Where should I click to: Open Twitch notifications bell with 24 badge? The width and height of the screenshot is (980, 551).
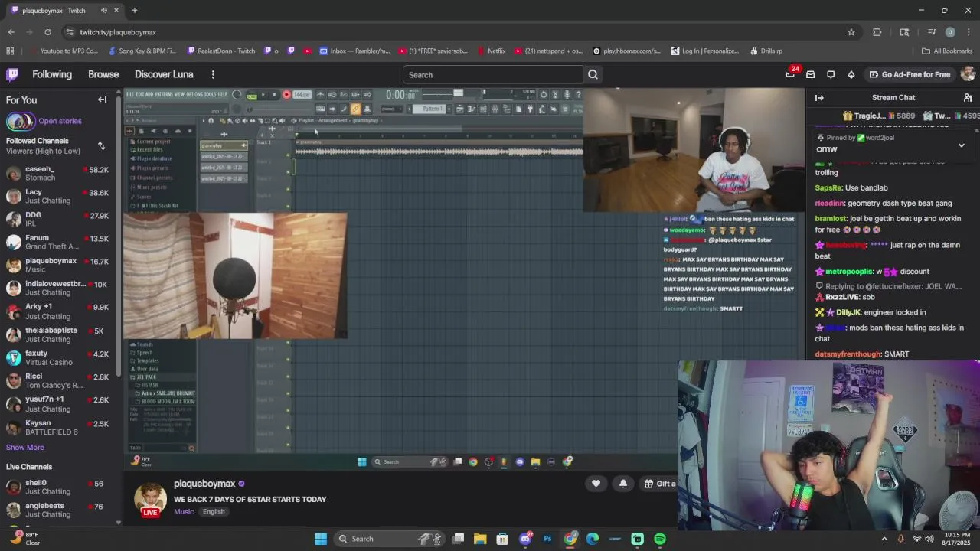point(790,74)
